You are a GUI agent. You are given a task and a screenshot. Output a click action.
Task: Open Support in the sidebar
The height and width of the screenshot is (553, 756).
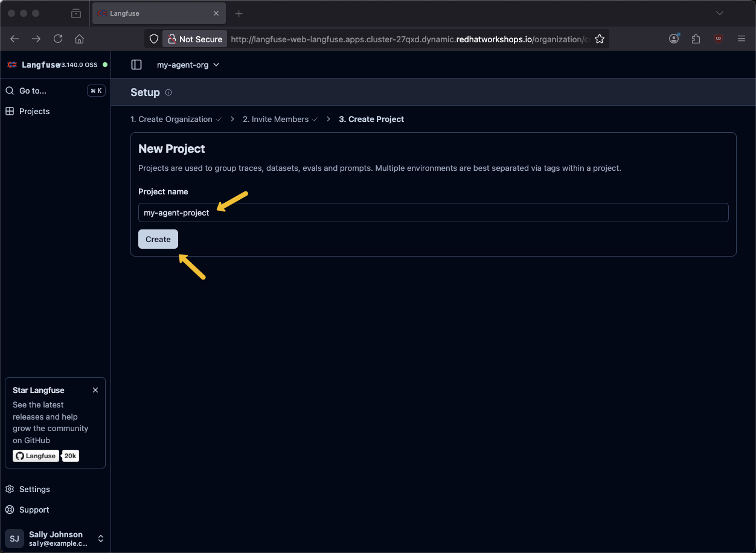[34, 510]
